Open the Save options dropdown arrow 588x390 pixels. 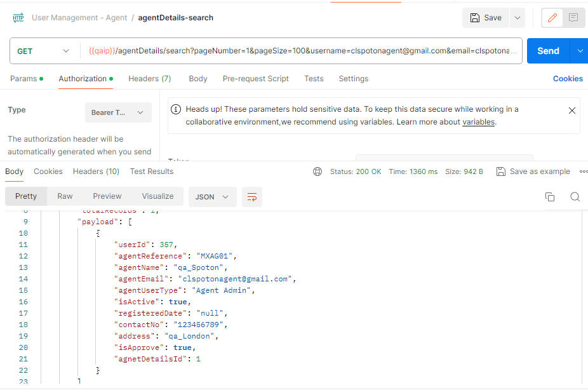[x=518, y=18]
